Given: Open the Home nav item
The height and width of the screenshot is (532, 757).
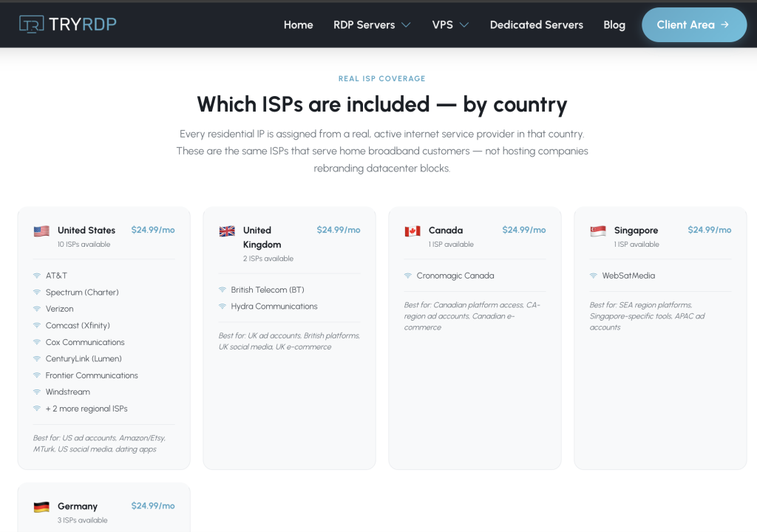Looking at the screenshot, I should (299, 24).
